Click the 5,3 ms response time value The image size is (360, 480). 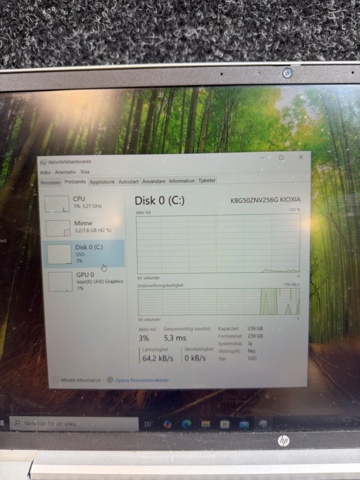[x=175, y=338]
